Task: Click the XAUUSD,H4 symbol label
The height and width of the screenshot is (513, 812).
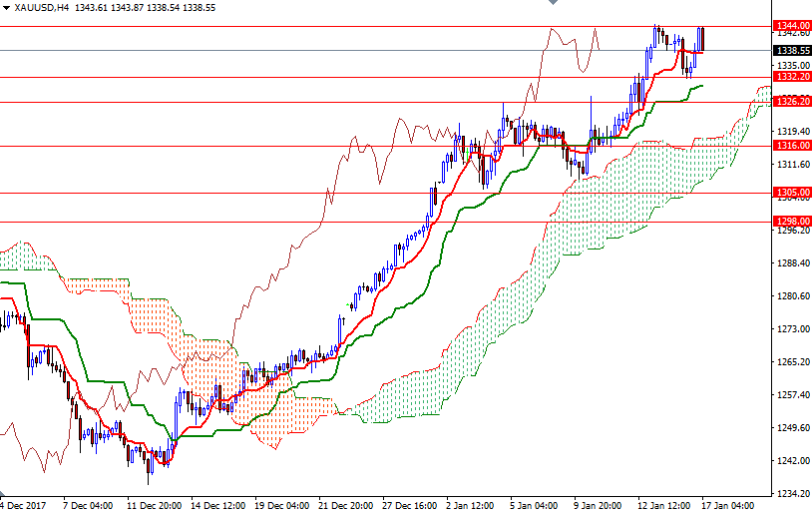Action: 42,8
